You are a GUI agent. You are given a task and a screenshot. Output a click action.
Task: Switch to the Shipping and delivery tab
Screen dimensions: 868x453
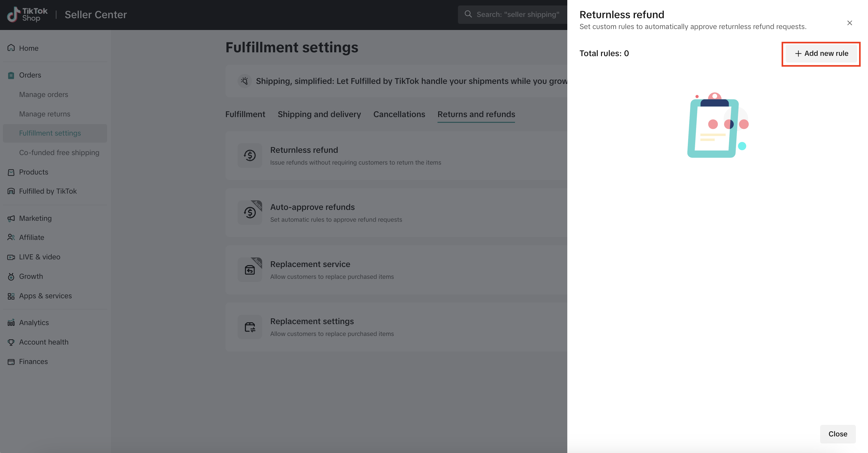pos(319,114)
